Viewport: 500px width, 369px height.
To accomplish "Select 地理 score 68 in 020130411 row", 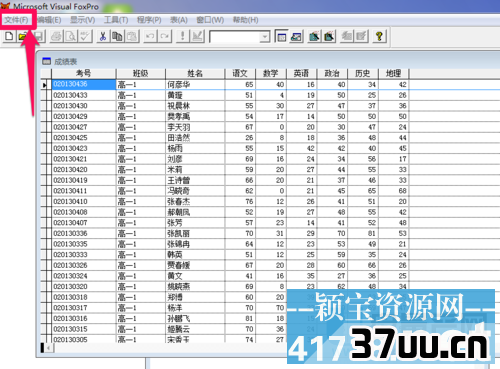I will (394, 191).
